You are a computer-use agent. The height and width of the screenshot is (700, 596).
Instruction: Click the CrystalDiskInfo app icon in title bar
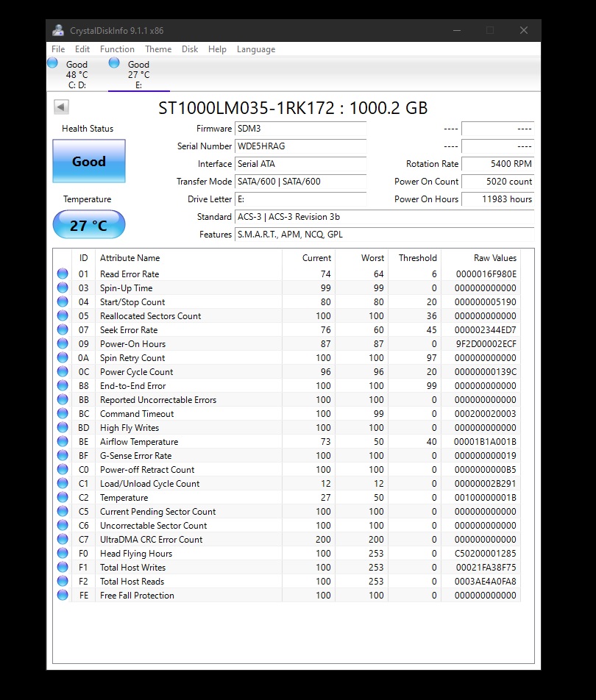57,30
